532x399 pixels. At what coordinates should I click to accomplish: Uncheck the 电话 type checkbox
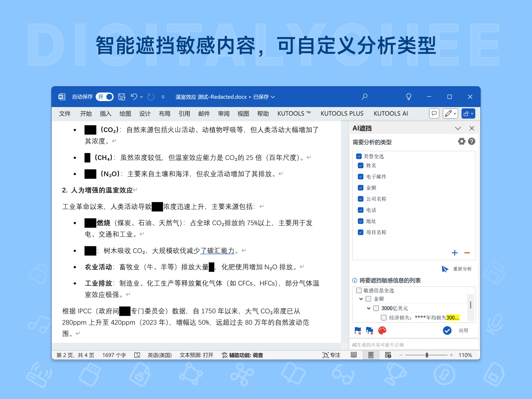[x=361, y=210]
